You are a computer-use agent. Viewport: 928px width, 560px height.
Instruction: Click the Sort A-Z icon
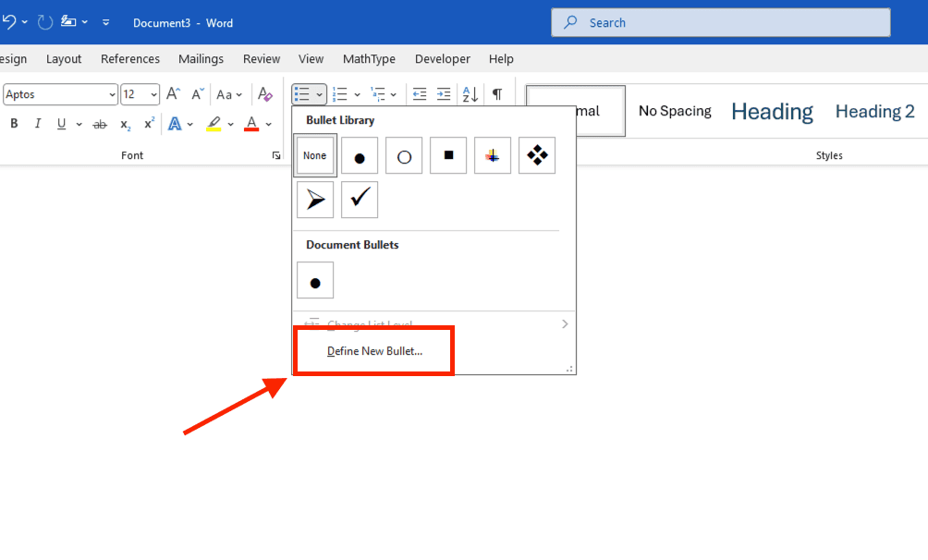470,94
